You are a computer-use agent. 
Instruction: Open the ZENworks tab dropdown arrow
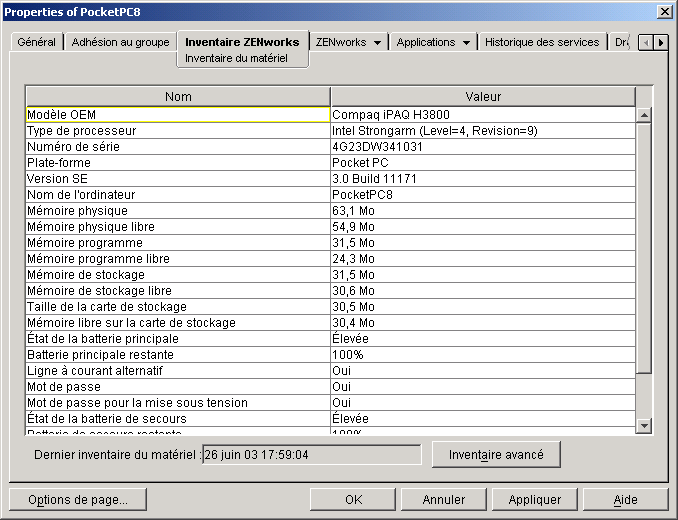pos(377,43)
